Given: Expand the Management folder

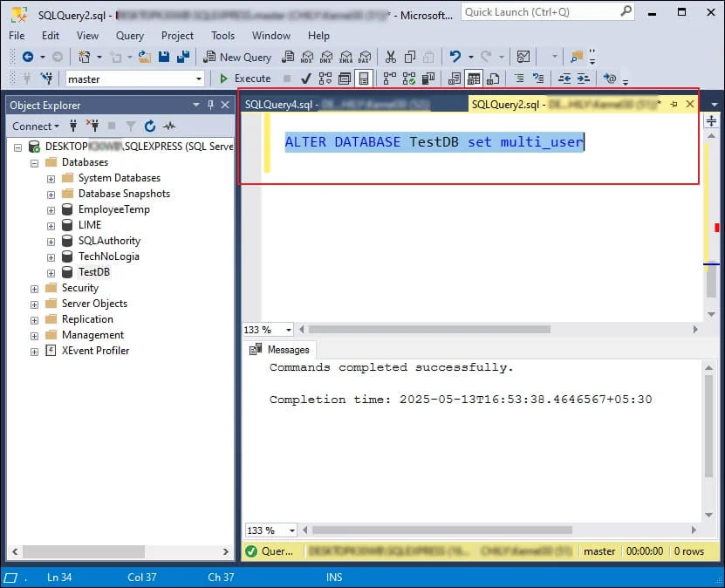Looking at the screenshot, I should (34, 336).
